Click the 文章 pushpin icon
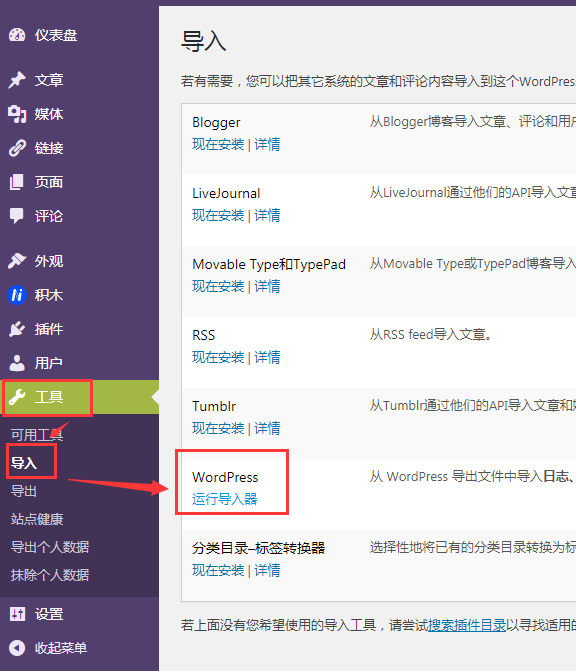The height and width of the screenshot is (671, 576). tap(17, 80)
